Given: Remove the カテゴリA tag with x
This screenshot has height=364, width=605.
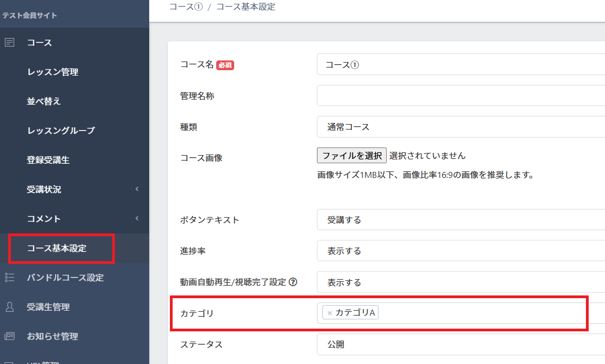Looking at the screenshot, I should point(329,313).
